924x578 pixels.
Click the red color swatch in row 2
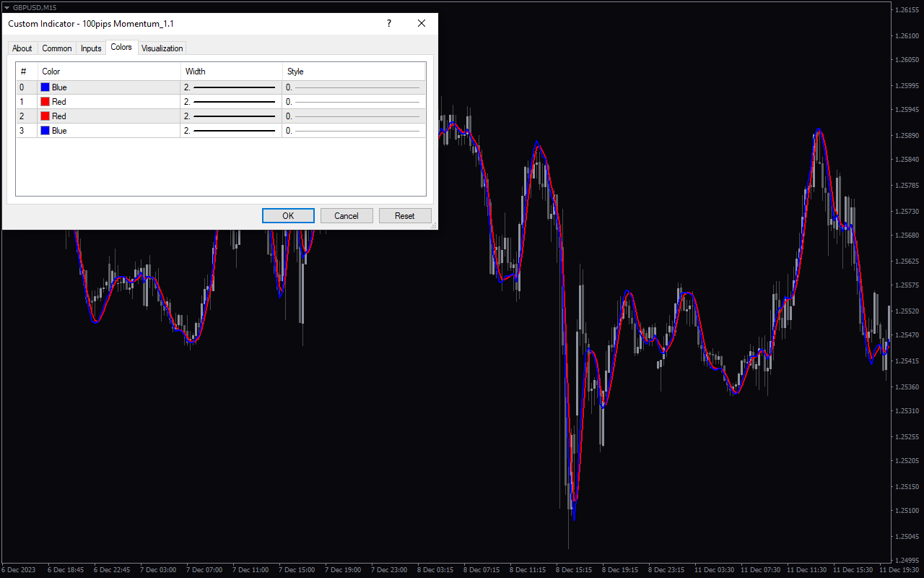[x=45, y=116]
